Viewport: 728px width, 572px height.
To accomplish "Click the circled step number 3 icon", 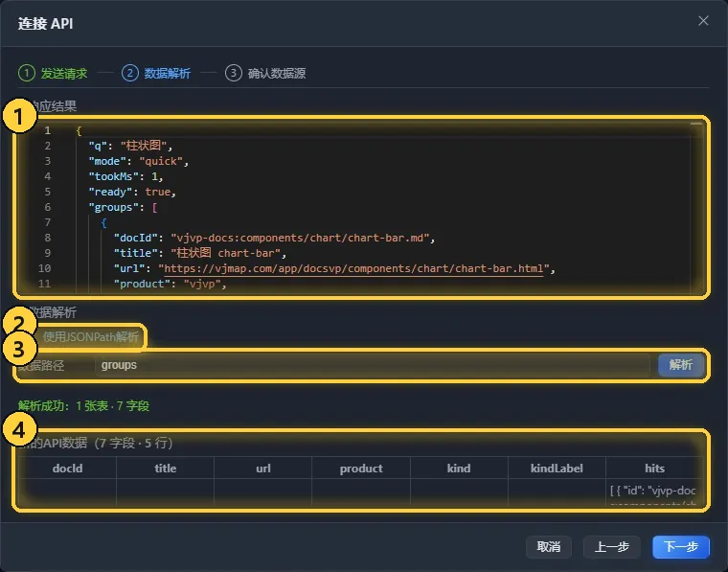I will click(234, 73).
